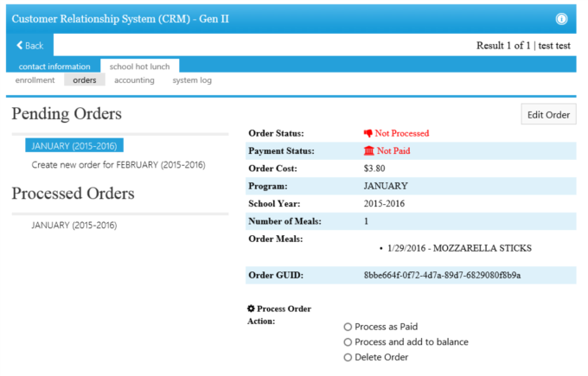Click the Order Meals label
This screenshot has height=376, width=588.
point(276,239)
